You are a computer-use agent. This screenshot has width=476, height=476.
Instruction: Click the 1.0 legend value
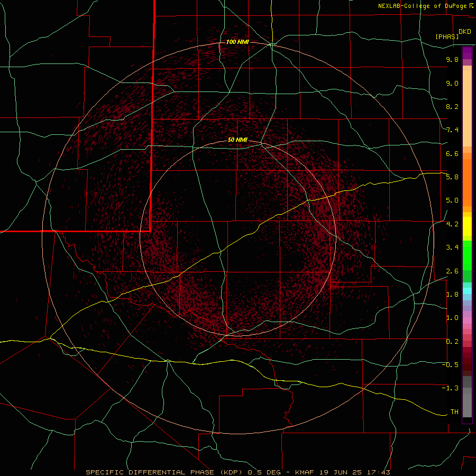[452, 318]
